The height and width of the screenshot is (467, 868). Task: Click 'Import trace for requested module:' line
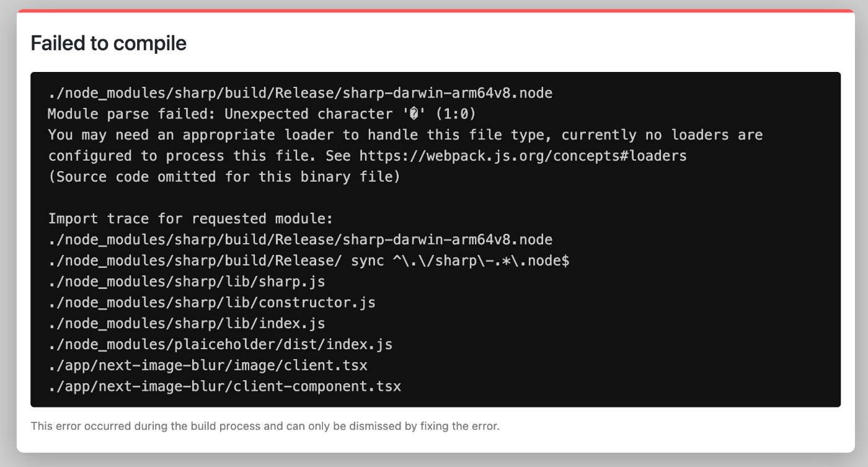point(191,219)
